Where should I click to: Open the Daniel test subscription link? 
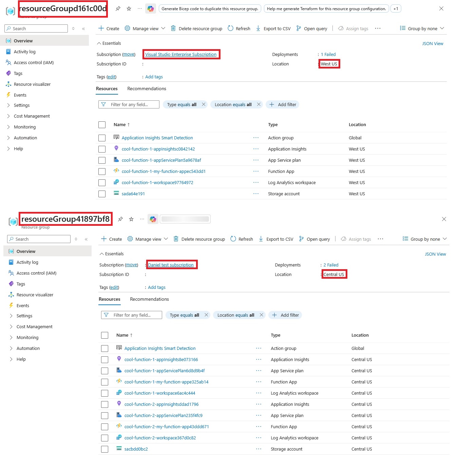pyautogui.click(x=171, y=265)
